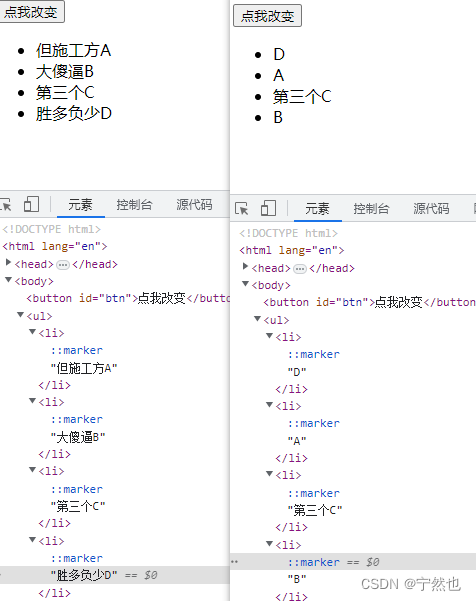Collapse the body node in left DevTools
The width and height of the screenshot is (476, 601).
tap(8, 280)
